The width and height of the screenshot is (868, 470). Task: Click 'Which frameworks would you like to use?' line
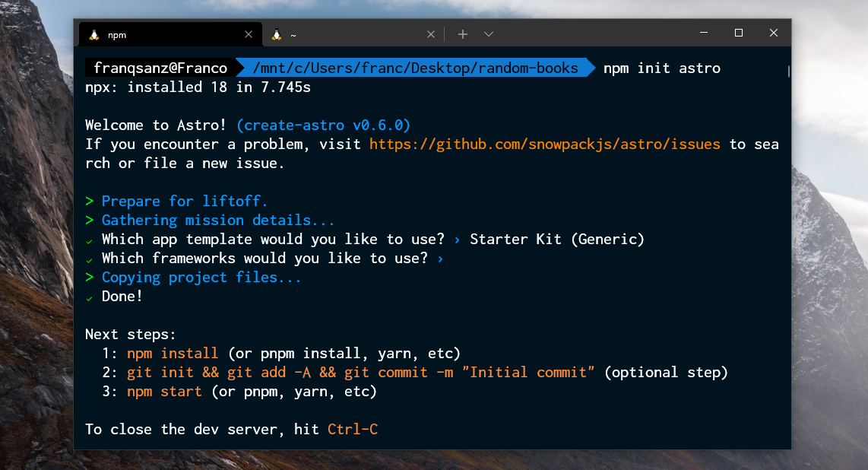pyautogui.click(x=265, y=259)
